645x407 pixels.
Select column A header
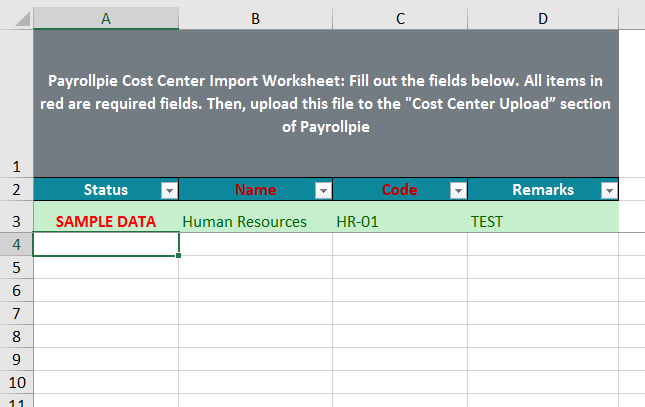click(106, 19)
